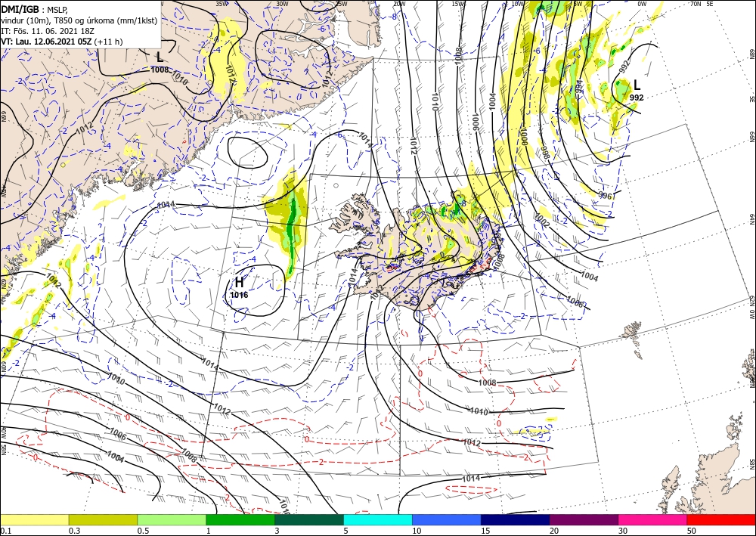Viewport: 756px width, 536px height.
Task: Click the '50' legend scale value
Action: click(692, 531)
